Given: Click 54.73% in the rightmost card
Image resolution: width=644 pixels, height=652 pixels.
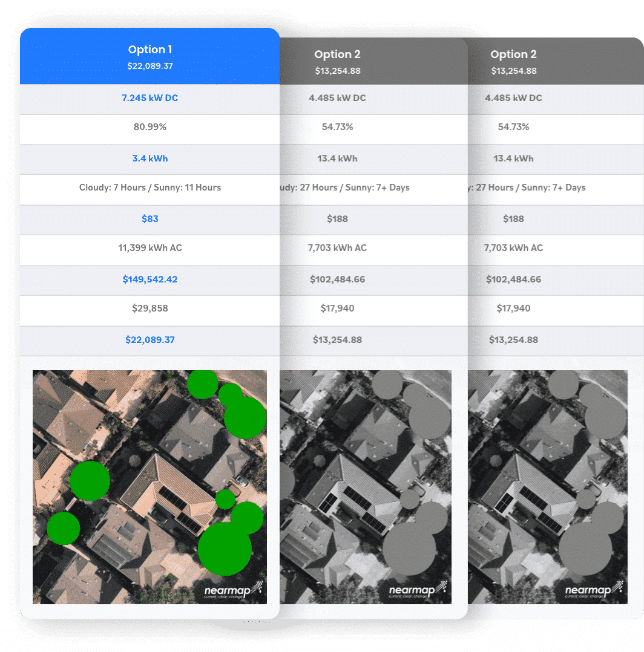Looking at the screenshot, I should click(x=513, y=127).
